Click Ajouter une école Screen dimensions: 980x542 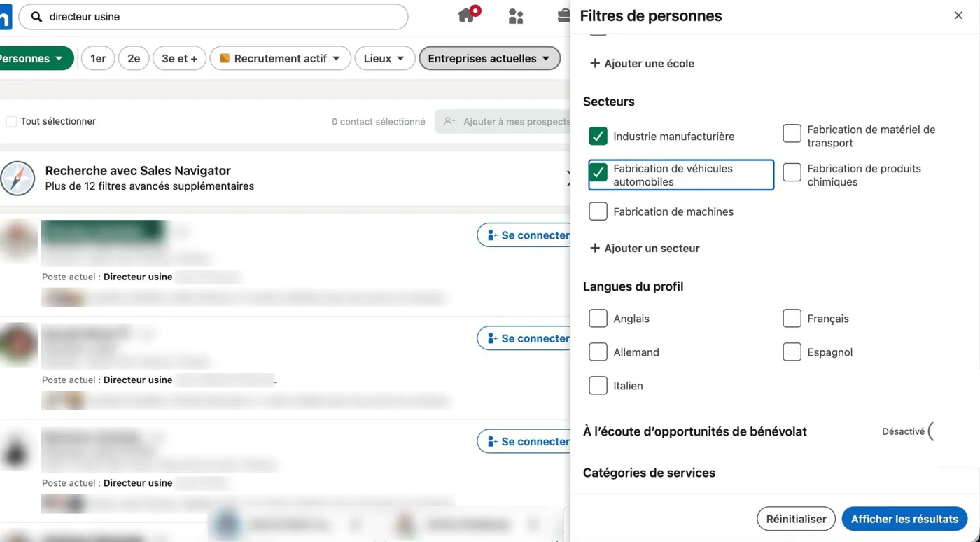pyautogui.click(x=642, y=63)
